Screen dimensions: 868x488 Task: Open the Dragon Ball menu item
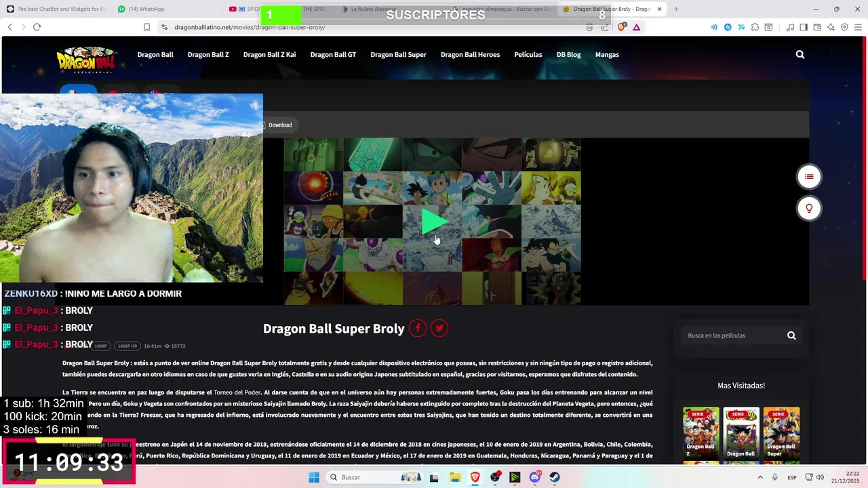[155, 54]
